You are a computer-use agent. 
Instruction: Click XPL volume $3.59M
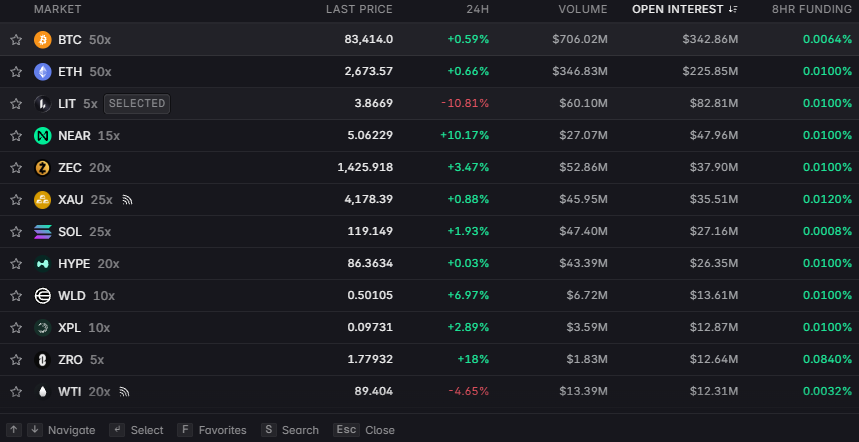[x=587, y=328]
